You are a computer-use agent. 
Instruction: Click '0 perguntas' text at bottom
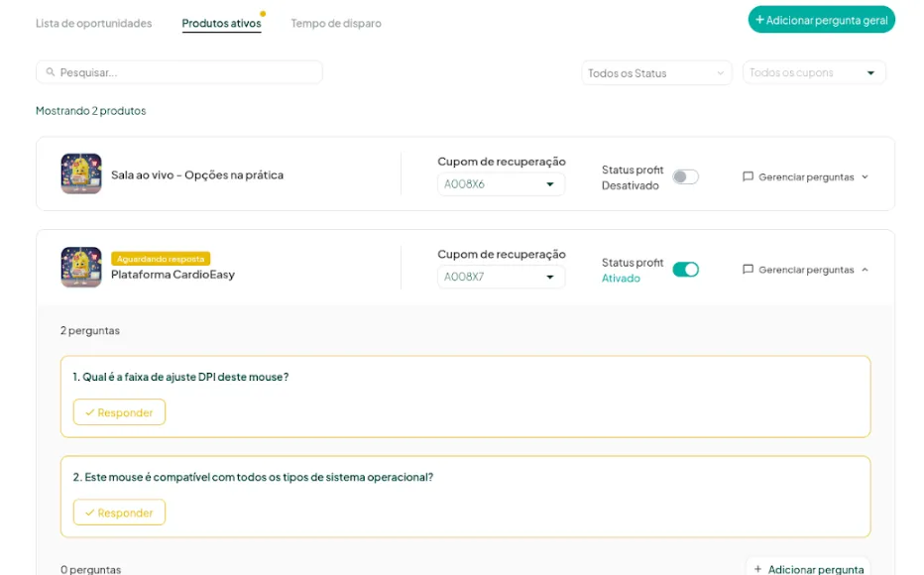(x=91, y=570)
